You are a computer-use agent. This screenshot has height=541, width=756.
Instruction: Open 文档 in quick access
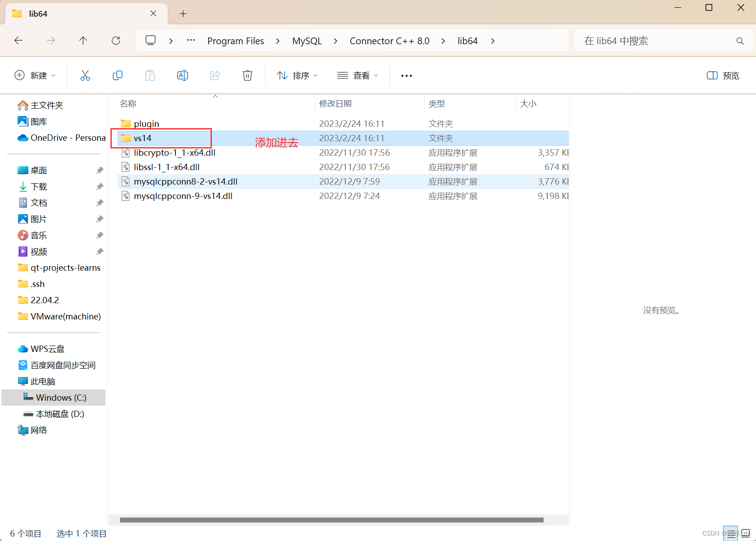pos(32,203)
